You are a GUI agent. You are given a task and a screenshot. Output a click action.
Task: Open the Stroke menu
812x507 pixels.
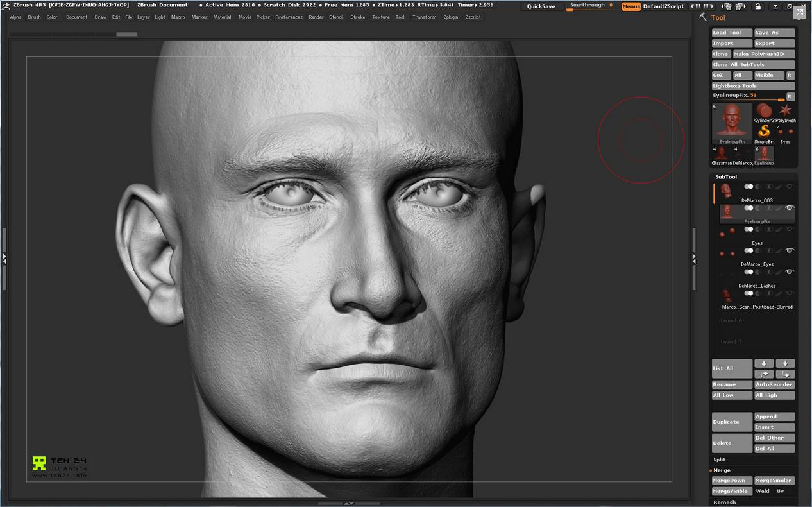point(357,17)
